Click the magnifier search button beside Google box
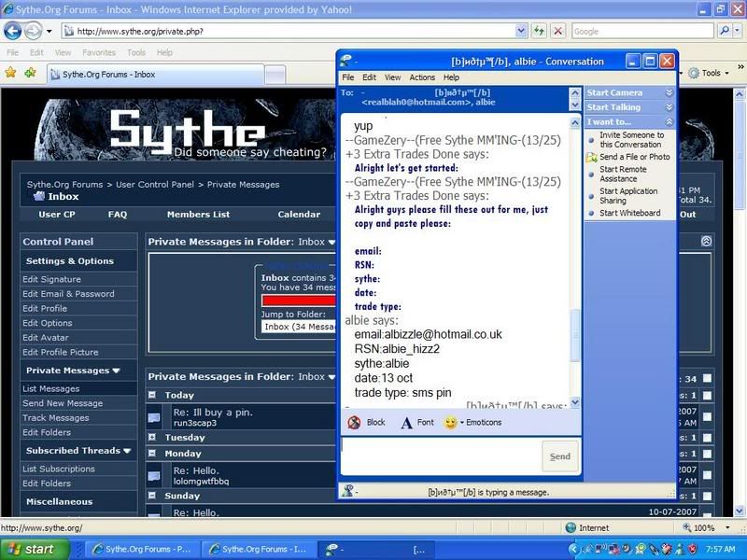Image resolution: width=747 pixels, height=560 pixels. pyautogui.click(x=725, y=32)
